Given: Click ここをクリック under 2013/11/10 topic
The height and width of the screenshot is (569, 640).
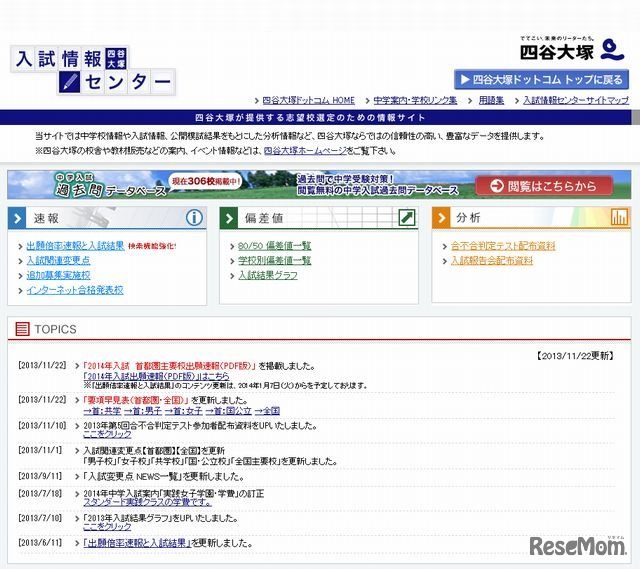Looking at the screenshot, I should click(x=107, y=434).
